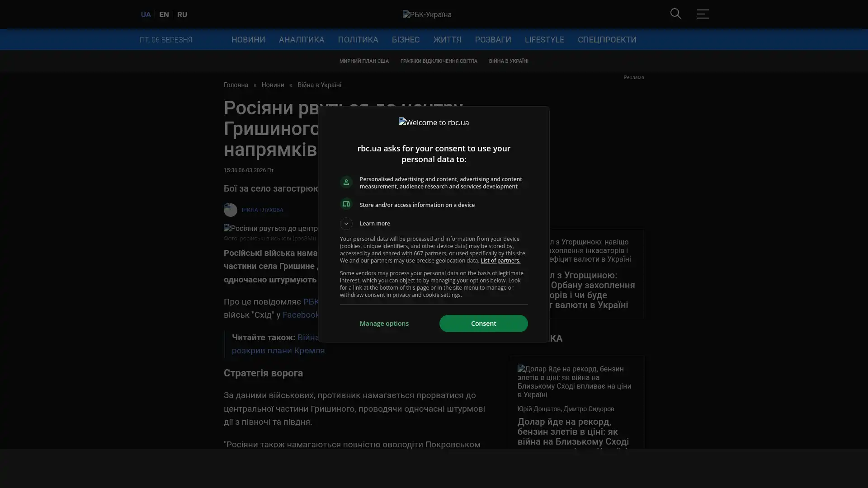Open the АНАЛІТИКА menu section

302,40
